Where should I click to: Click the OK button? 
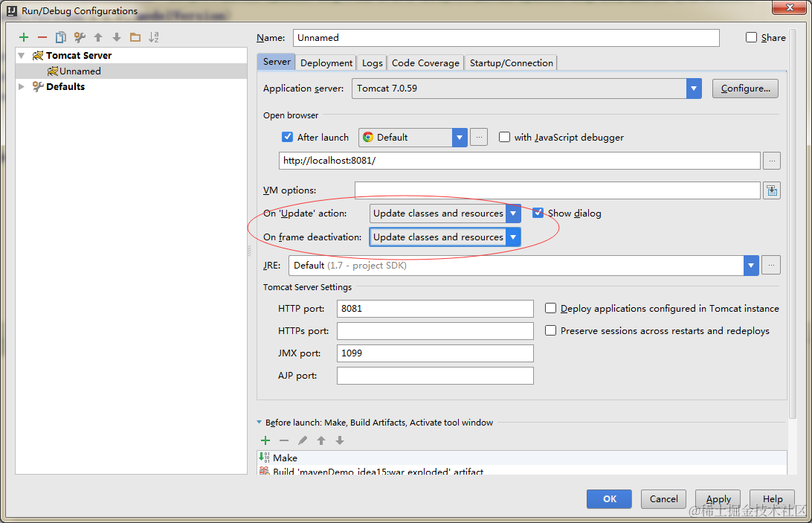(x=609, y=498)
